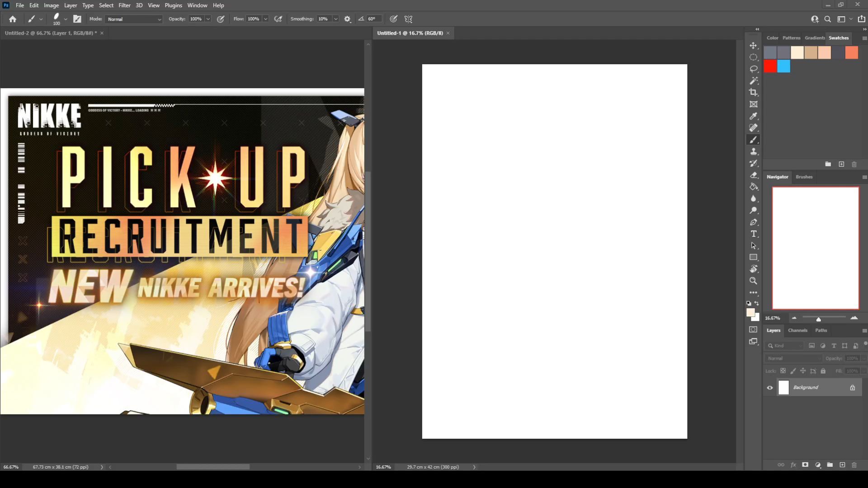Screen dimensions: 868x488
Task: Open the Edit Toolbar three-dots menu
Action: pos(753,293)
